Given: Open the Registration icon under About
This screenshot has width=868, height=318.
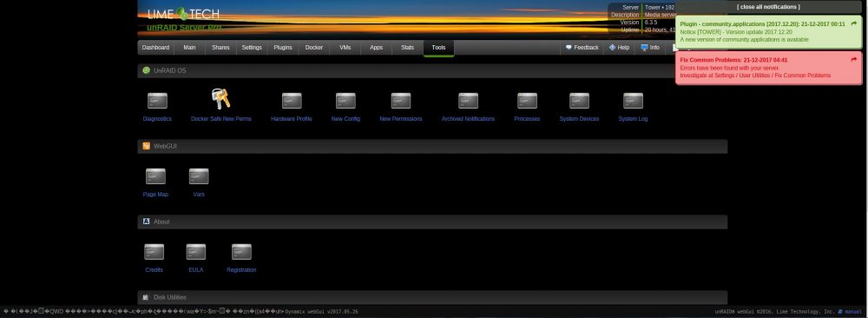Looking at the screenshot, I should (x=241, y=252).
